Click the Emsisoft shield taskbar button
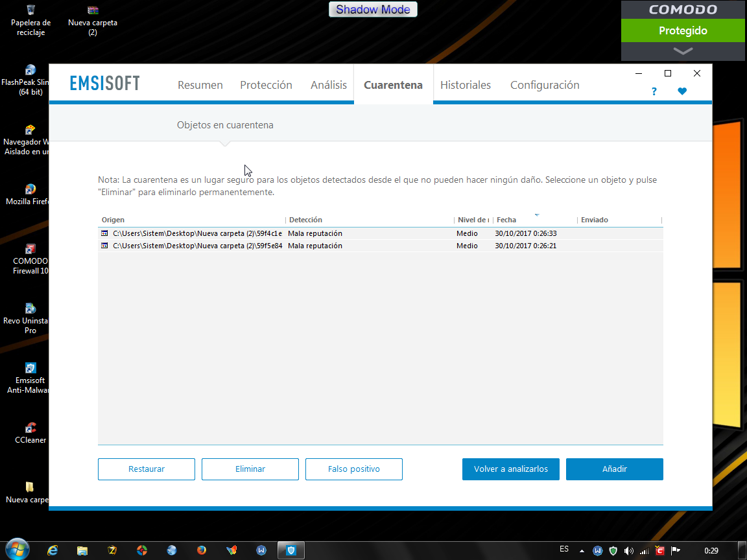The image size is (747, 560). coord(291,550)
